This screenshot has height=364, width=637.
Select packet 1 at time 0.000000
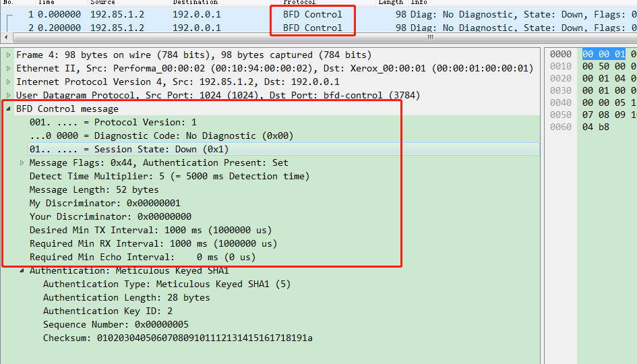[318, 14]
